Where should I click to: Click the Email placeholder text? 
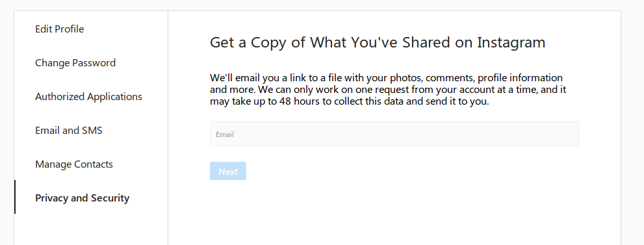(x=225, y=134)
